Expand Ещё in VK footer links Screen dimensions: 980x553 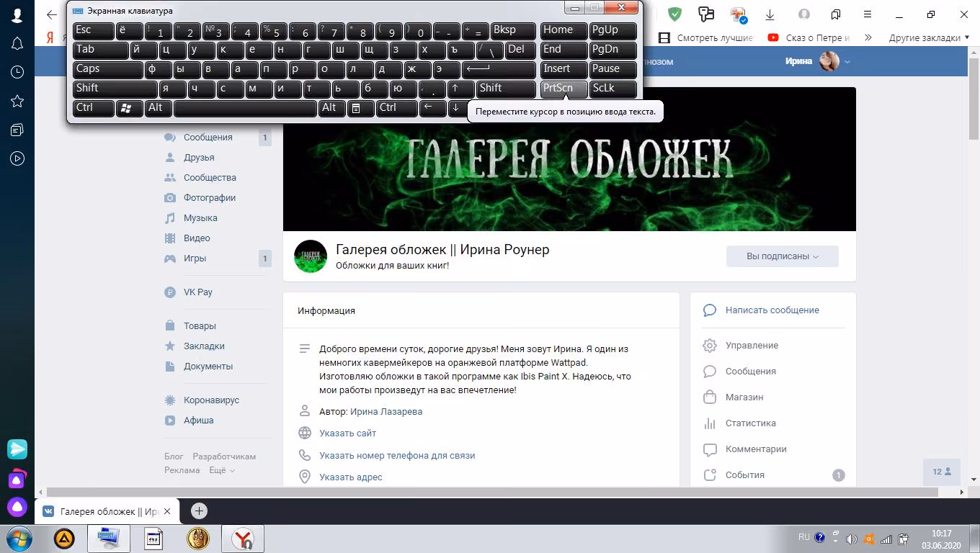[222, 470]
